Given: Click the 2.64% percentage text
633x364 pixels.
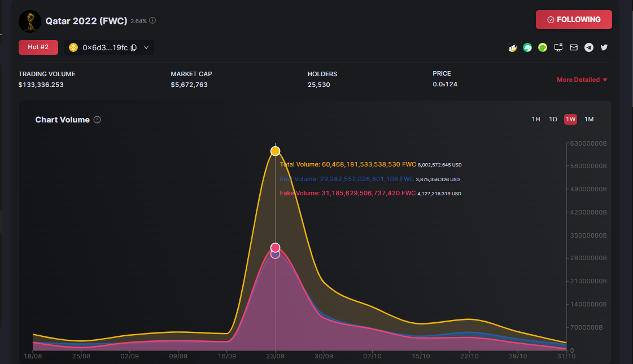Looking at the screenshot, I should (138, 21).
